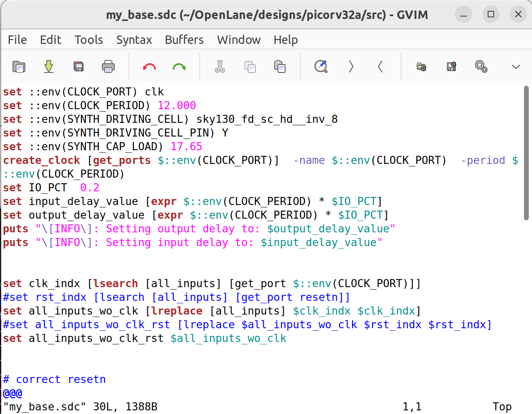Open the Find and Replace tool
532x414 pixels.
tap(321, 66)
